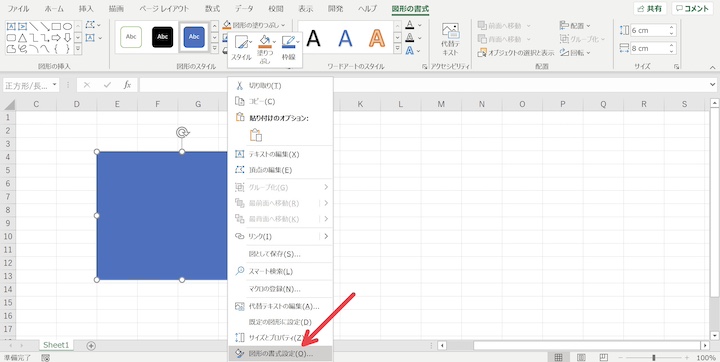Screen dimensions: 720x362
Task: Pick the rectangle shape from shape gallery
Action: 56,26
